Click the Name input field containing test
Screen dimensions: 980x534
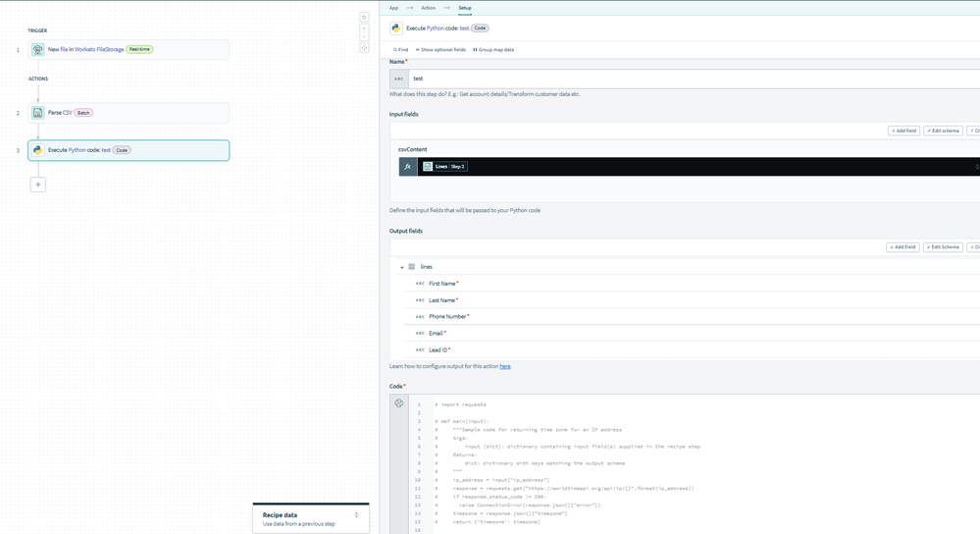[694, 79]
